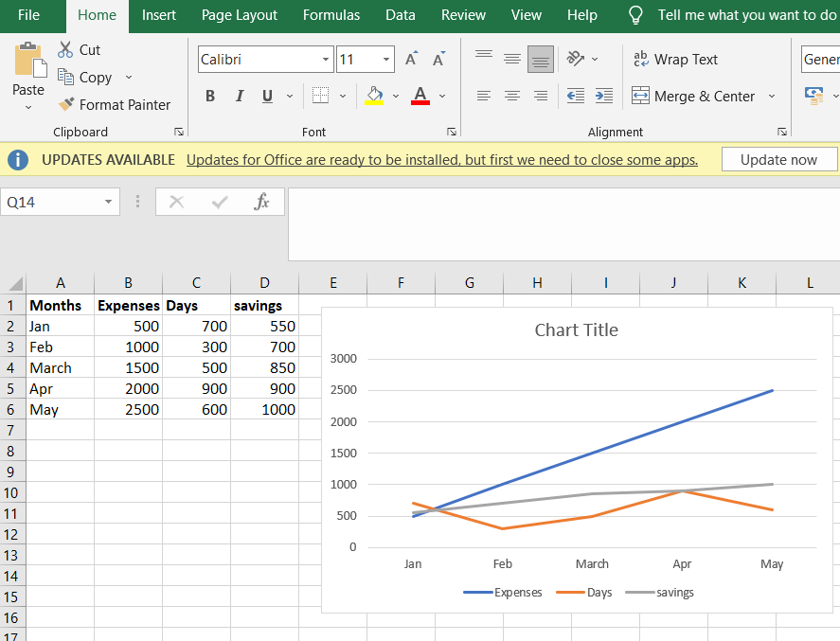
Task: Click the Center horizontal alignment icon
Action: tap(512, 96)
